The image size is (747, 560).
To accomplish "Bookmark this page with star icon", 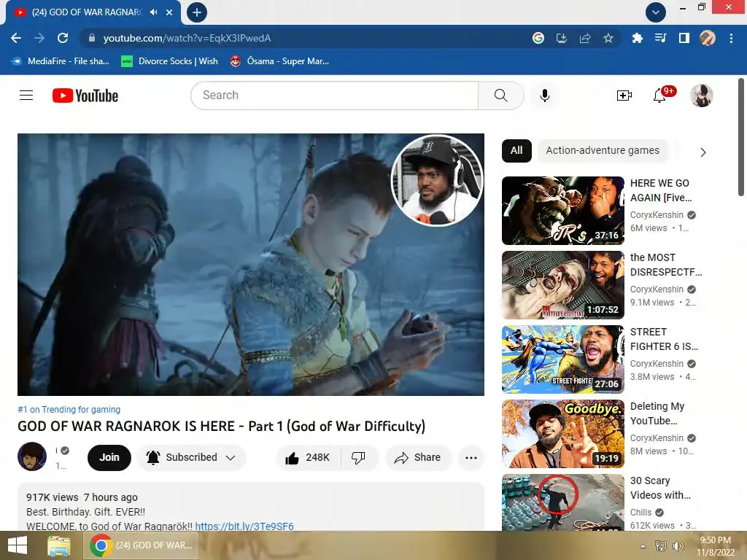I will pos(608,38).
